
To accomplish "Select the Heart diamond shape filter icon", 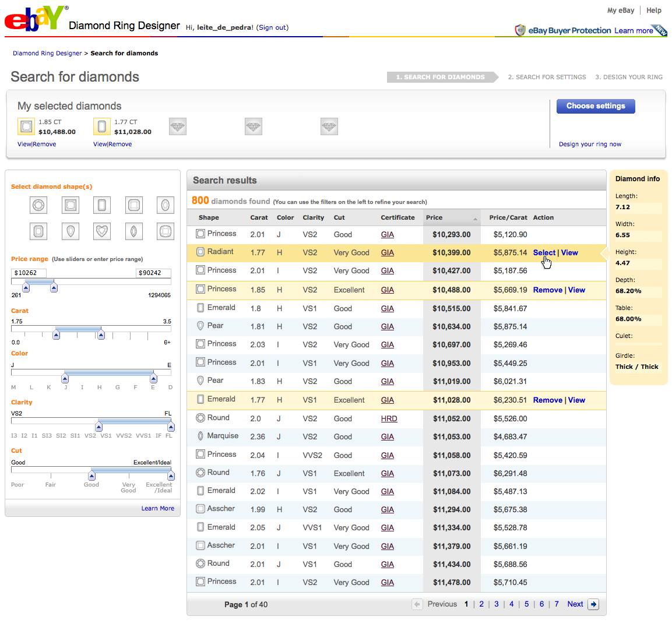I will point(101,231).
